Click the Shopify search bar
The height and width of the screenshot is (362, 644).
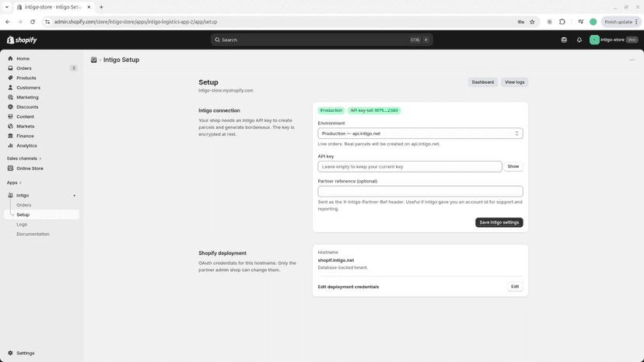321,40
